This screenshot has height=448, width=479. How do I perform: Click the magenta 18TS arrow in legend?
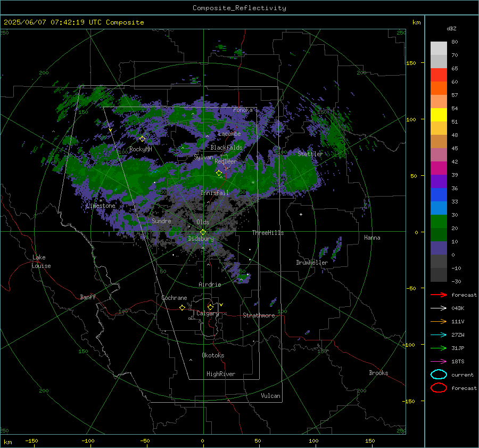point(439,362)
